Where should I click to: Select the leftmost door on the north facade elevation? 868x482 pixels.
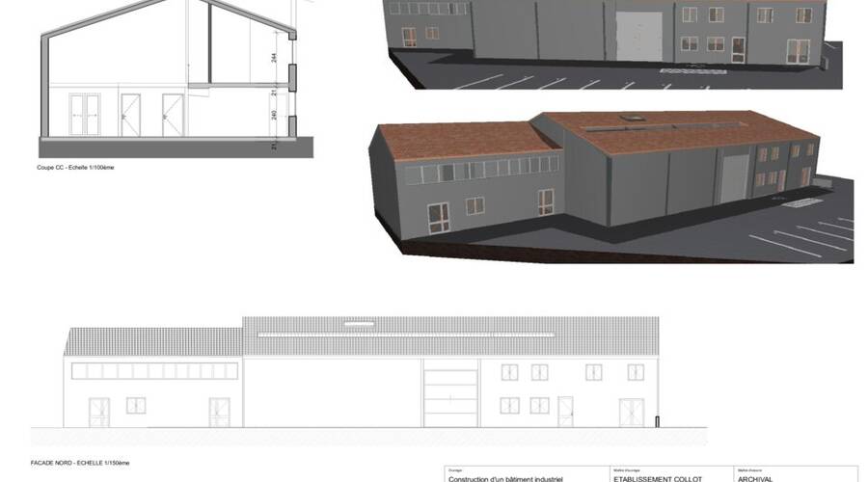tap(99, 411)
